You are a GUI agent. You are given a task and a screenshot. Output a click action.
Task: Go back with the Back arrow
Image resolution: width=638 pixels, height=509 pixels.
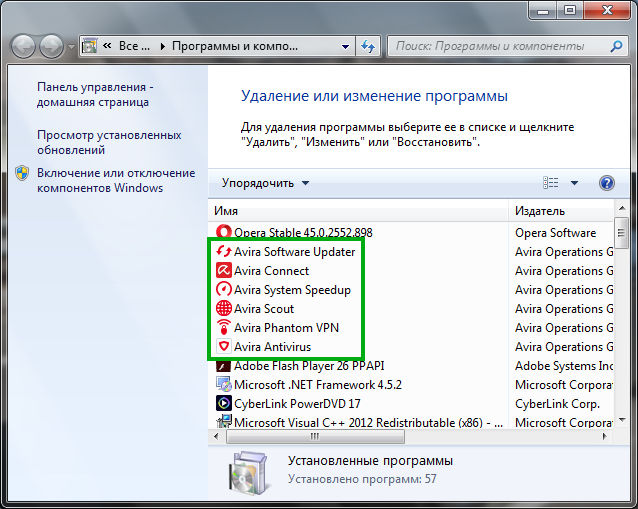click(x=23, y=47)
